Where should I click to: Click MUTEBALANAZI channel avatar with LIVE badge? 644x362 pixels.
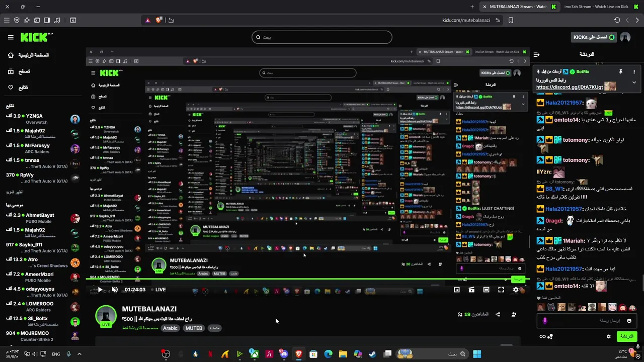(106, 316)
